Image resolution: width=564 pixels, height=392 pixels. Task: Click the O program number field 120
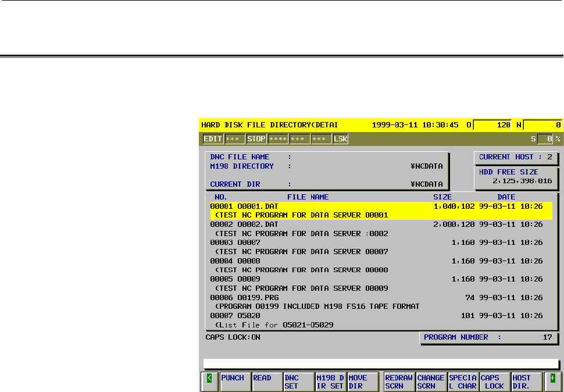pos(492,125)
